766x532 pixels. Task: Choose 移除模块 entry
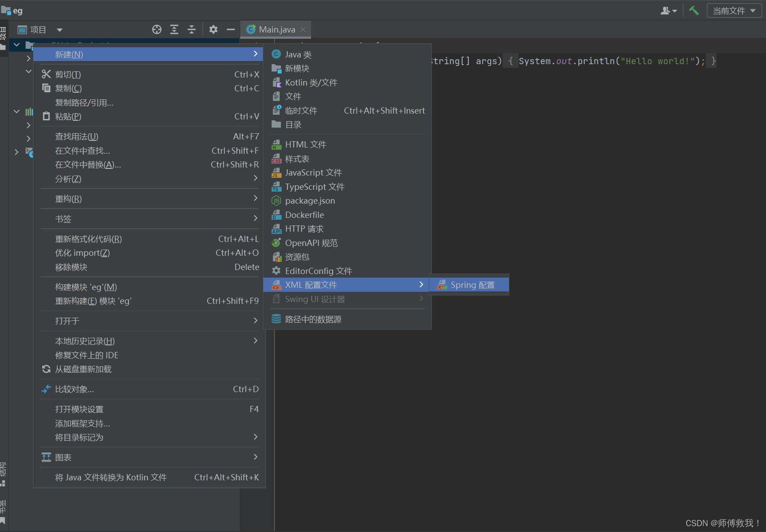coord(149,267)
